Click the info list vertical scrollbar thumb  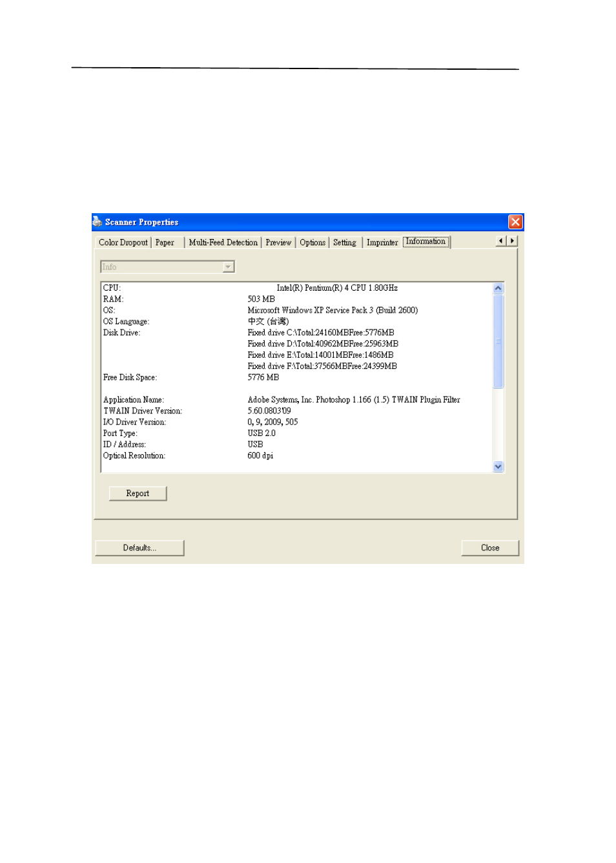pos(498,341)
